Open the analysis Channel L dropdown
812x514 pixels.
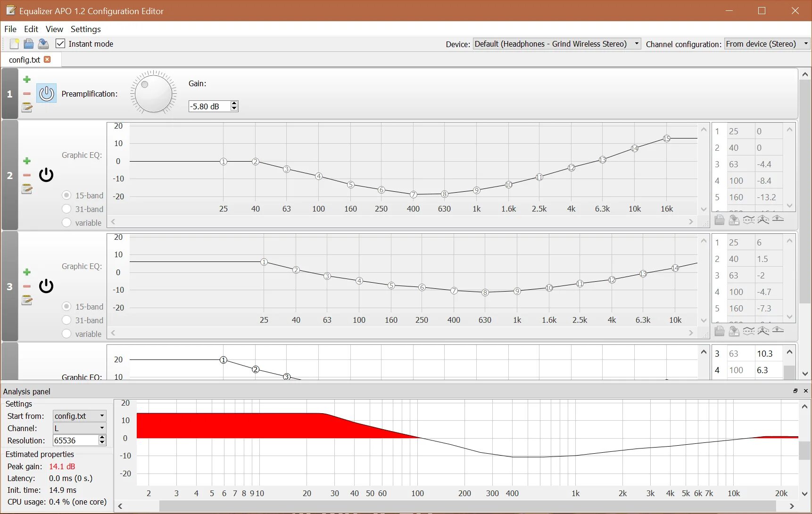(x=79, y=428)
